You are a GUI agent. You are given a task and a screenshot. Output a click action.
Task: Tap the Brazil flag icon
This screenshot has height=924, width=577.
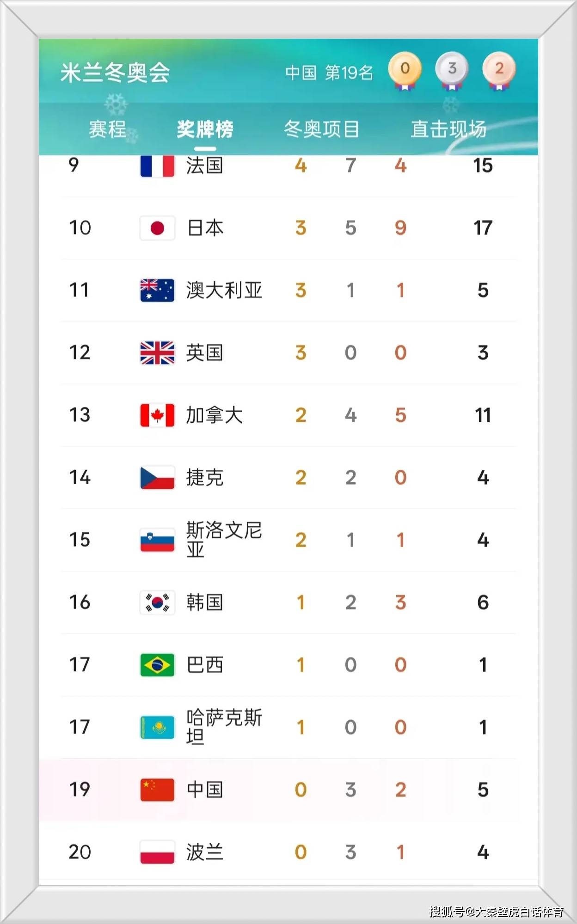(x=157, y=665)
